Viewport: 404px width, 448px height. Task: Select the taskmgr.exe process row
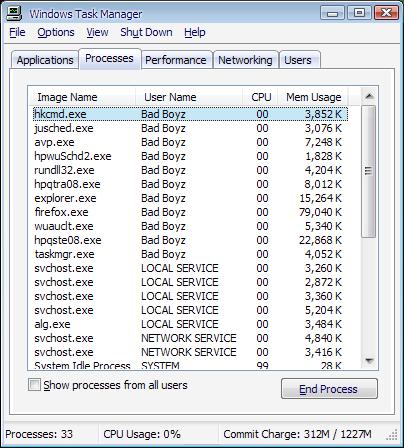pos(191,254)
